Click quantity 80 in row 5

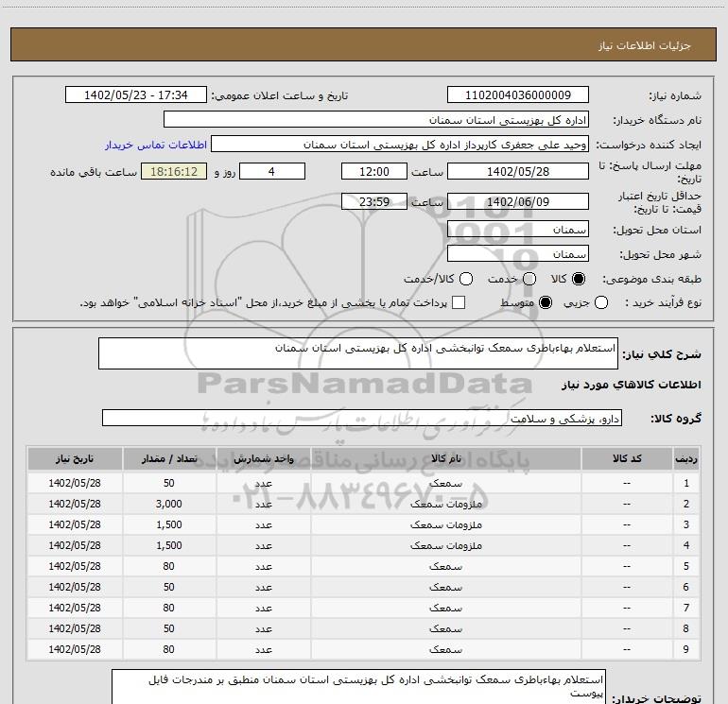[169, 566]
